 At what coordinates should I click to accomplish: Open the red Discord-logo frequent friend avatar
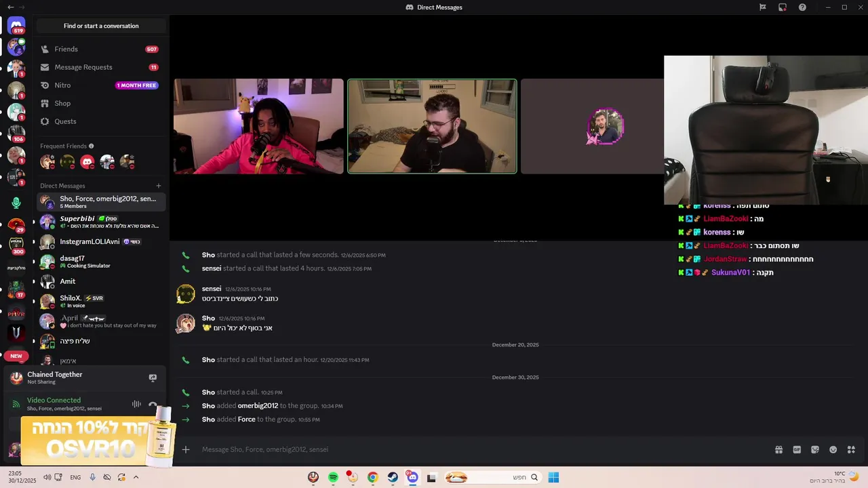[x=87, y=161]
